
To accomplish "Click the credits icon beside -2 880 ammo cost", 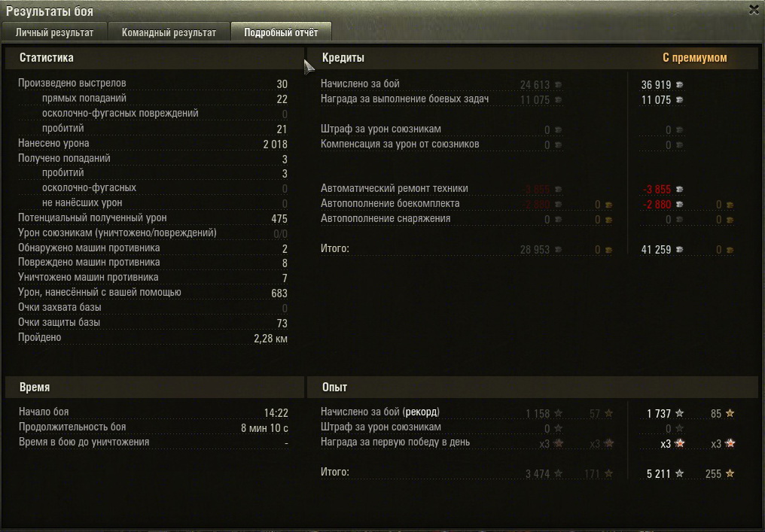I will click(x=679, y=205).
